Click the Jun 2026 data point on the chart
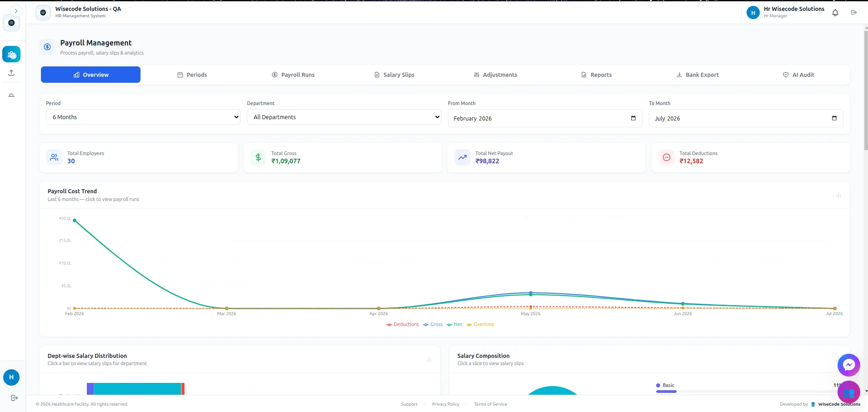The image size is (868, 412). point(683,303)
